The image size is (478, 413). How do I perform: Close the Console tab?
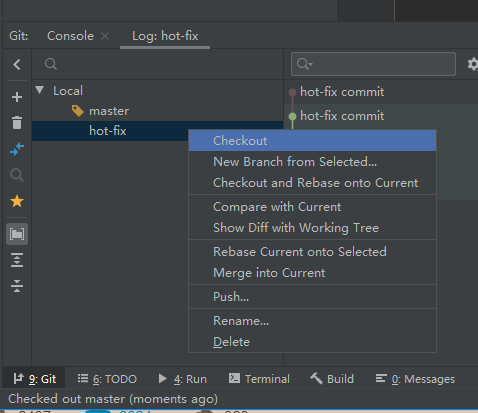click(105, 36)
